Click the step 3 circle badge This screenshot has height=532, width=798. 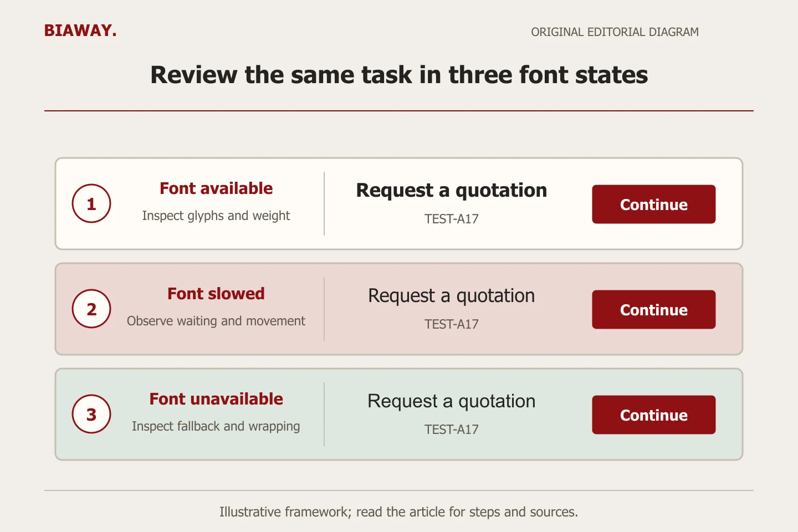(x=91, y=414)
